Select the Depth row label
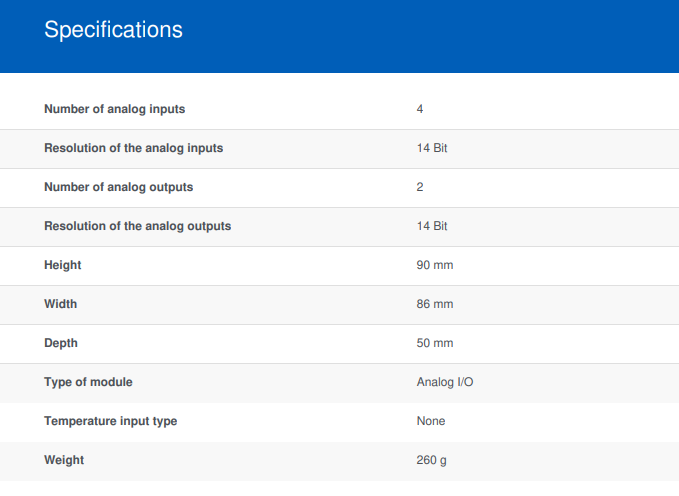679x496 pixels. tap(61, 343)
